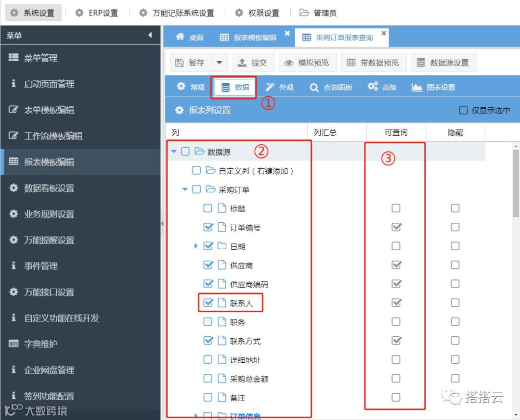Viewport: 520px width, 420px height.
Task: Open 万能记账系统设置 menu
Action: [x=176, y=13]
